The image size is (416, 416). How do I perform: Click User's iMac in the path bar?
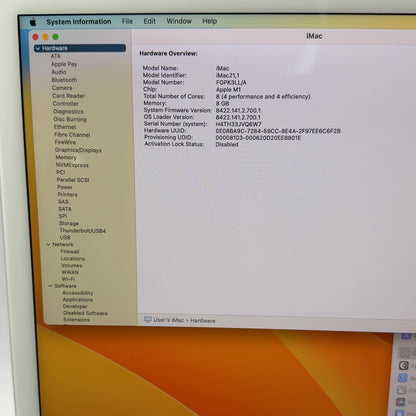pyautogui.click(x=169, y=320)
